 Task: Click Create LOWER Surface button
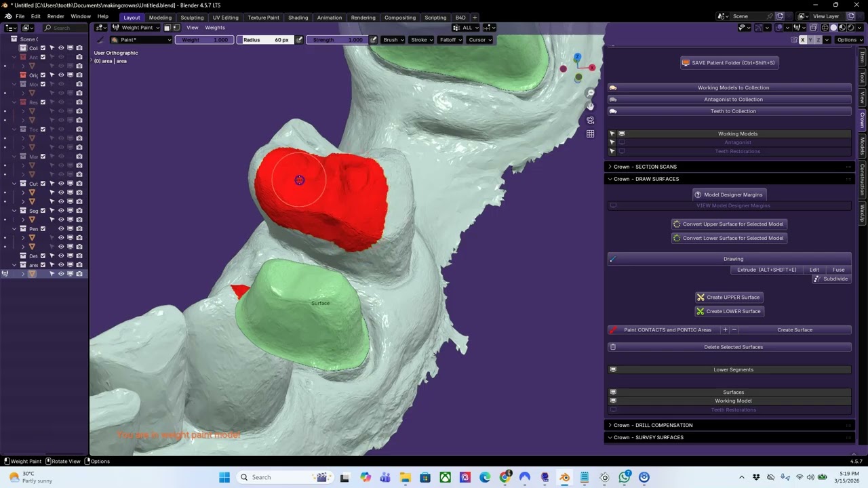coord(730,311)
